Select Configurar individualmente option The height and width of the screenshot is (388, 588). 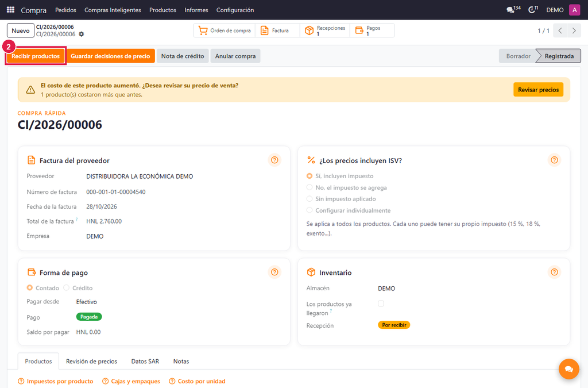(310, 210)
